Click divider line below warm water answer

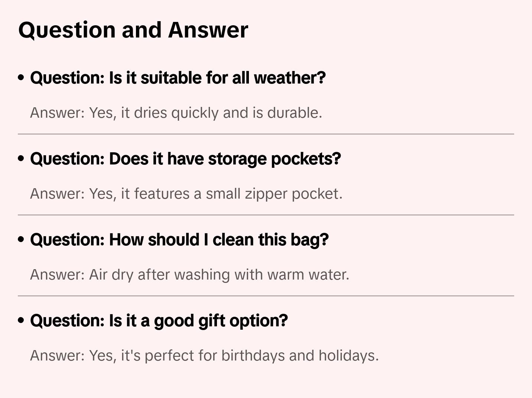click(x=266, y=296)
